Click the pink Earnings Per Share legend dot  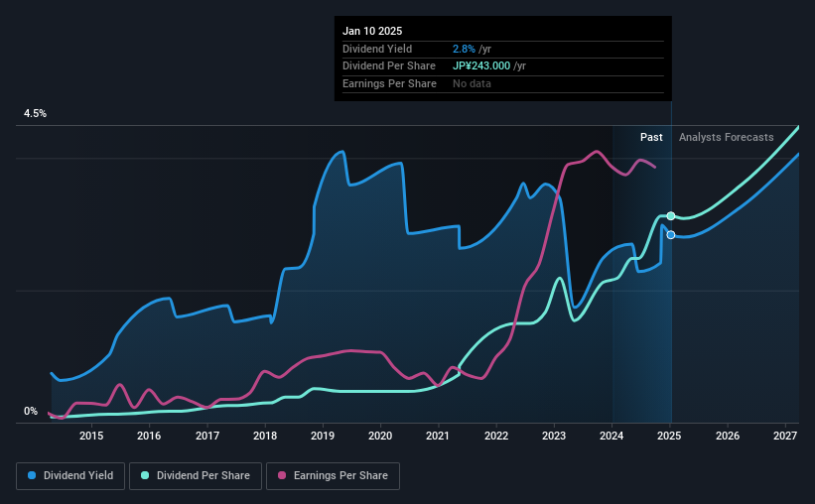coord(282,475)
